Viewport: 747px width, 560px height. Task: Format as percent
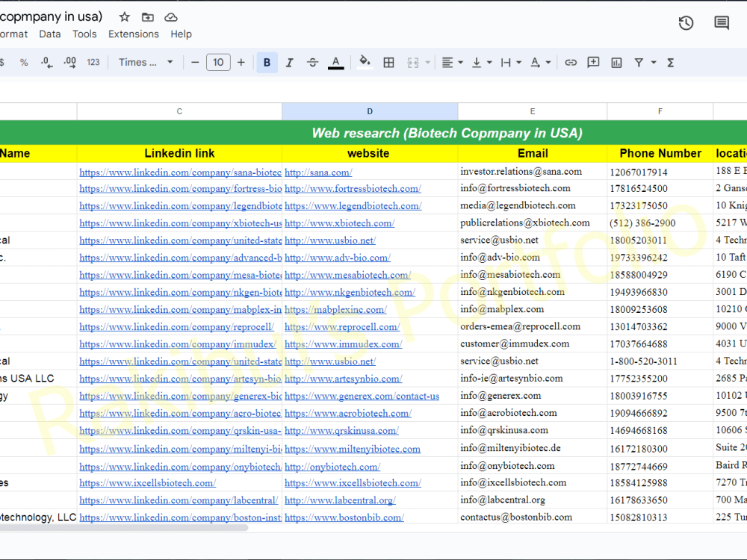(x=24, y=63)
